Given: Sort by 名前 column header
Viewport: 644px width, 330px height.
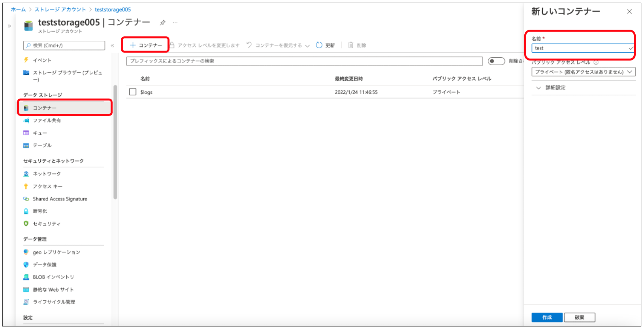Looking at the screenshot, I should (x=145, y=79).
